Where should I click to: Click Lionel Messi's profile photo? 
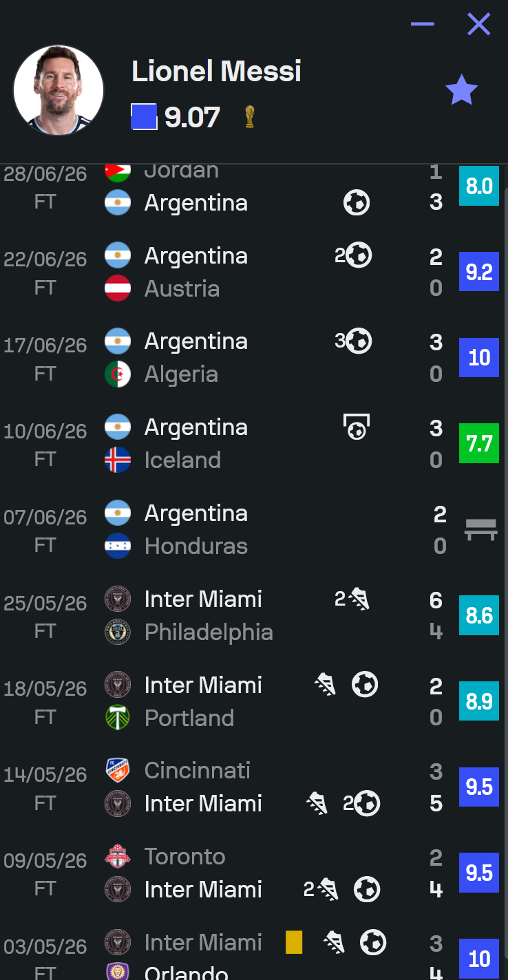[x=59, y=90]
